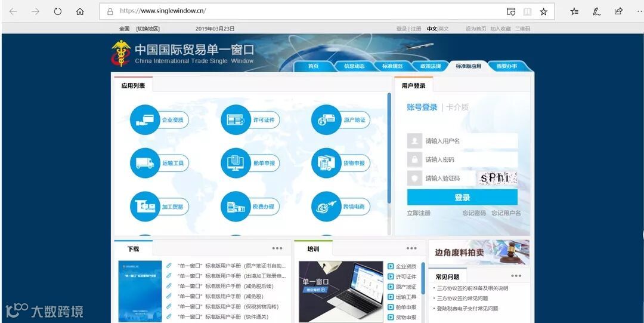This screenshot has height=323, width=644.
Task: Go to browser Home icon
Action: coord(80,11)
